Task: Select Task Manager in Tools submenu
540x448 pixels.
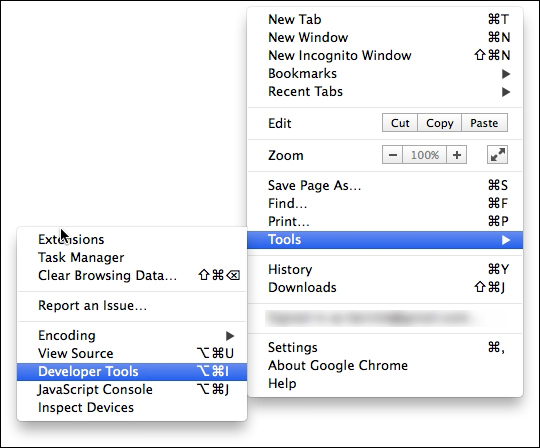Action: pos(132,258)
